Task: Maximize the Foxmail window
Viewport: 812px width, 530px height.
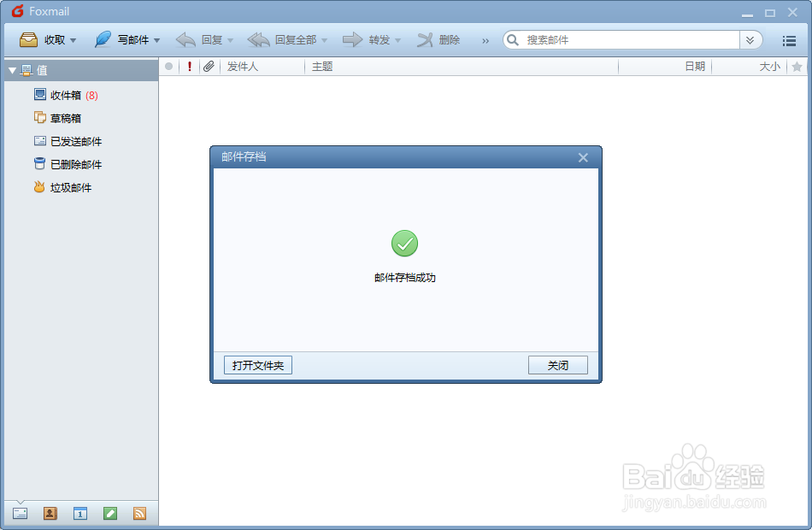Action: [770, 13]
